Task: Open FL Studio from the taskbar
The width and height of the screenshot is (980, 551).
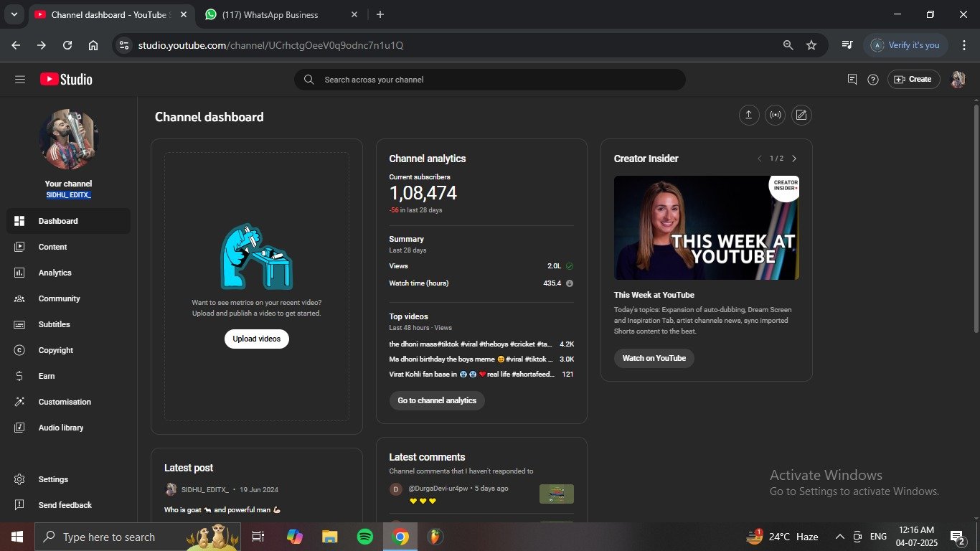Action: pos(435,537)
